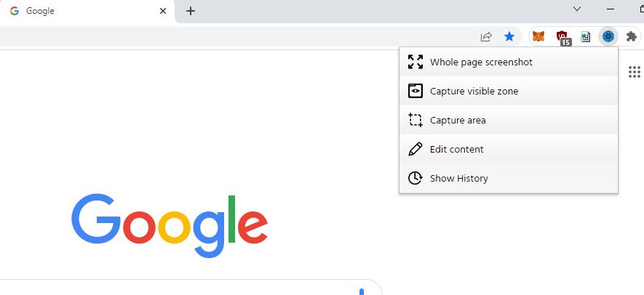Screen dimensions: 644x295
Task: Click the Edit content pencil icon
Action: pos(416,149)
